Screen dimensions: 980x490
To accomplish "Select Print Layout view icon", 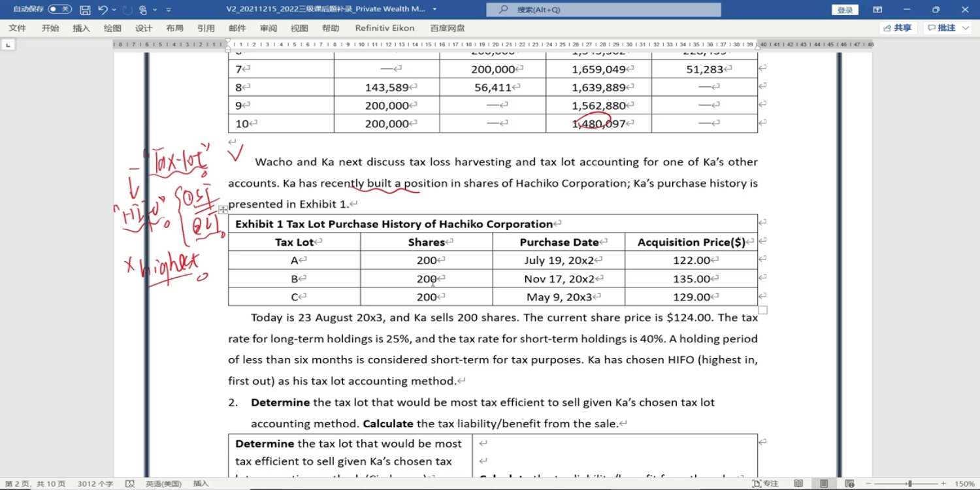I will tap(823, 483).
